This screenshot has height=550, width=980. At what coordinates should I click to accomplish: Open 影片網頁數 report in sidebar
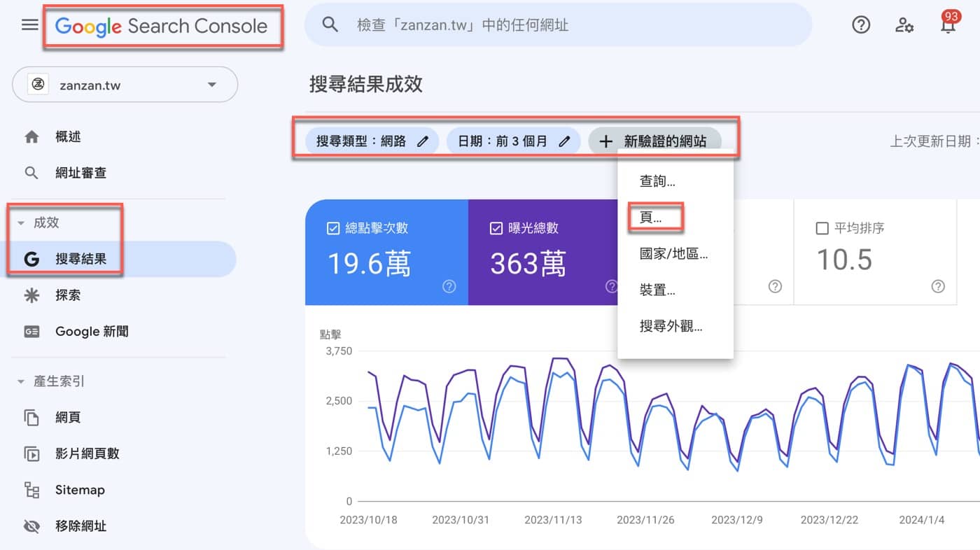119,453
